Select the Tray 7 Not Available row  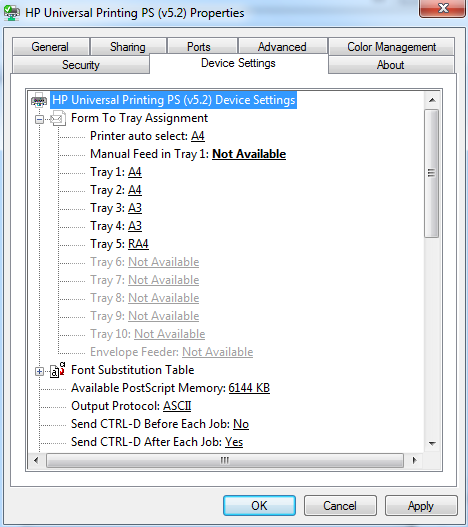tap(145, 280)
